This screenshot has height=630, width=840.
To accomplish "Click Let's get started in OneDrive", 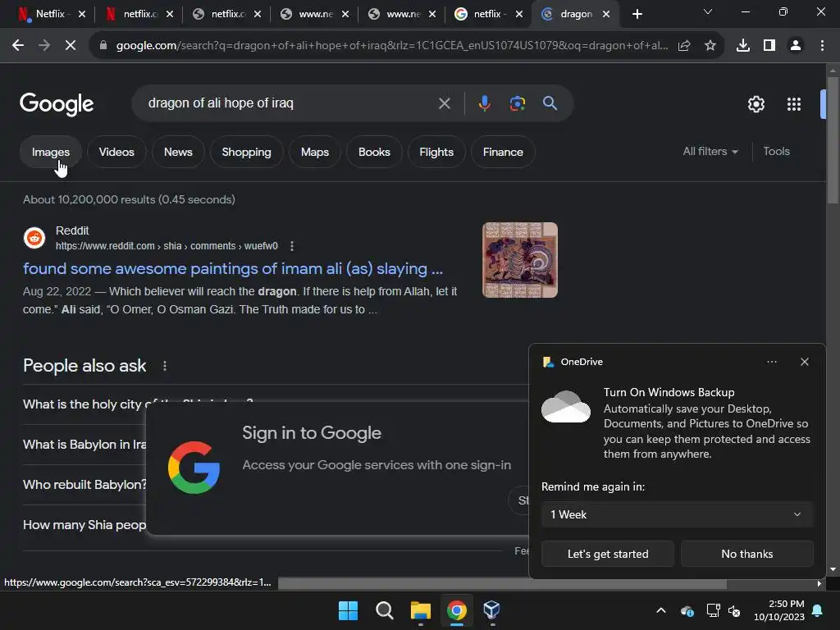I will click(608, 554).
